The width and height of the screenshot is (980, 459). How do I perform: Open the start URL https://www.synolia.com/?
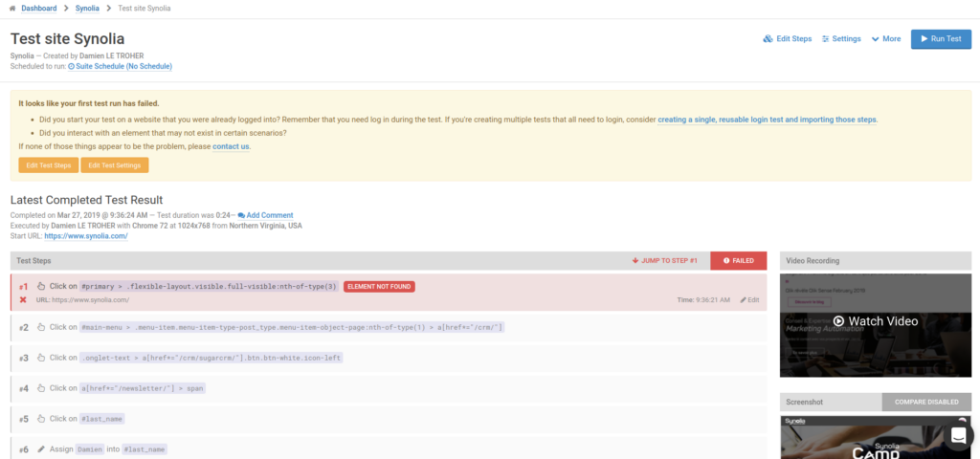(86, 236)
